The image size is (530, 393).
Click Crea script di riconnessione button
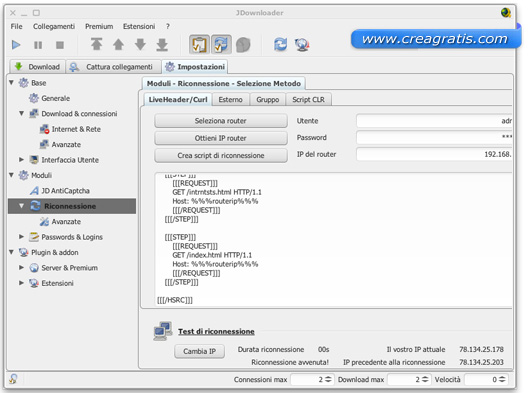pos(221,155)
